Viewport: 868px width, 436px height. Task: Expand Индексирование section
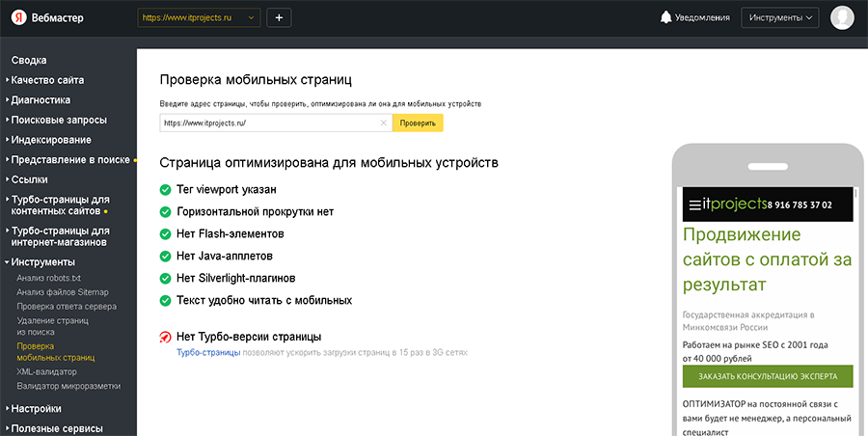(50, 140)
